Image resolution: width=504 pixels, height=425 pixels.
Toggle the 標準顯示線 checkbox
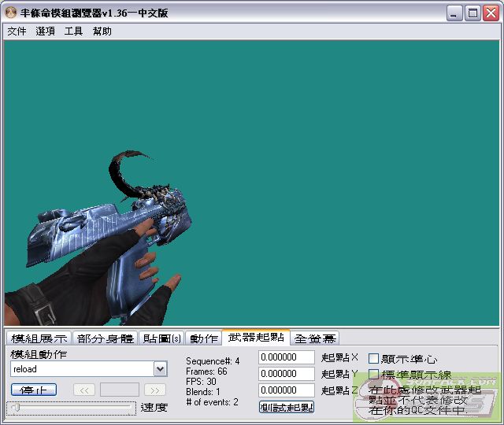pos(374,375)
